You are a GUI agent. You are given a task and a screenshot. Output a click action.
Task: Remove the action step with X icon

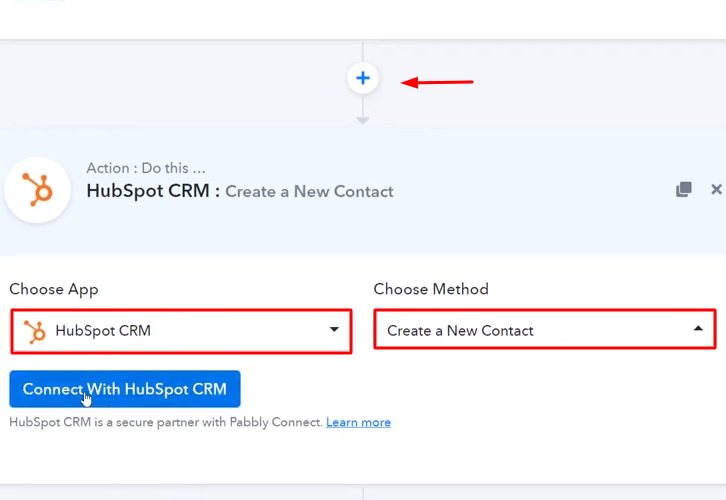716,189
